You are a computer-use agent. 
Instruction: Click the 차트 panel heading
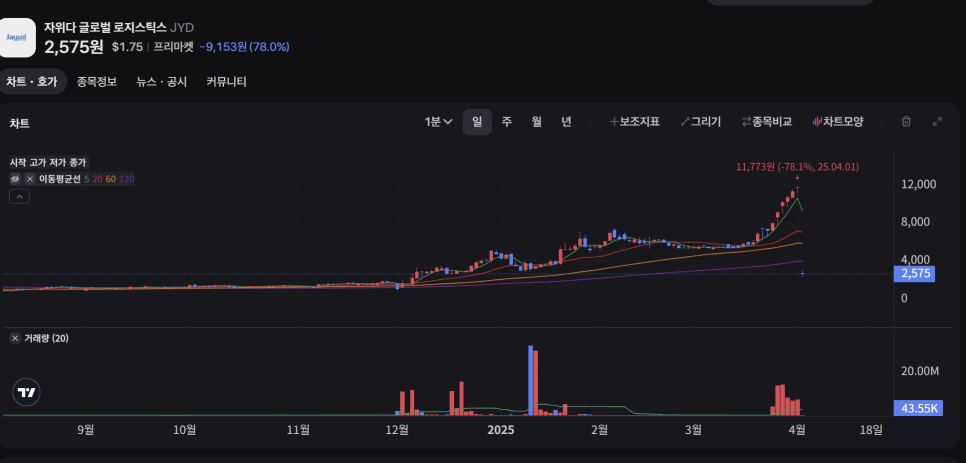click(x=19, y=123)
